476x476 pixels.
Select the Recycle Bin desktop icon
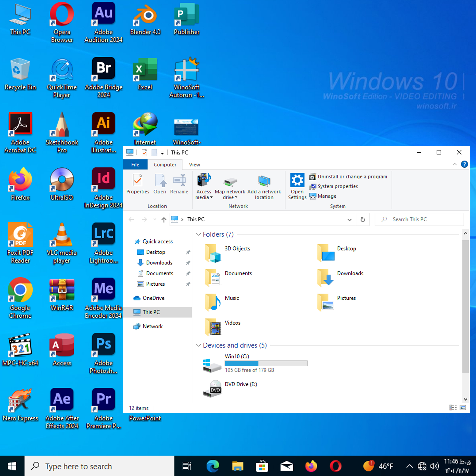point(20,74)
